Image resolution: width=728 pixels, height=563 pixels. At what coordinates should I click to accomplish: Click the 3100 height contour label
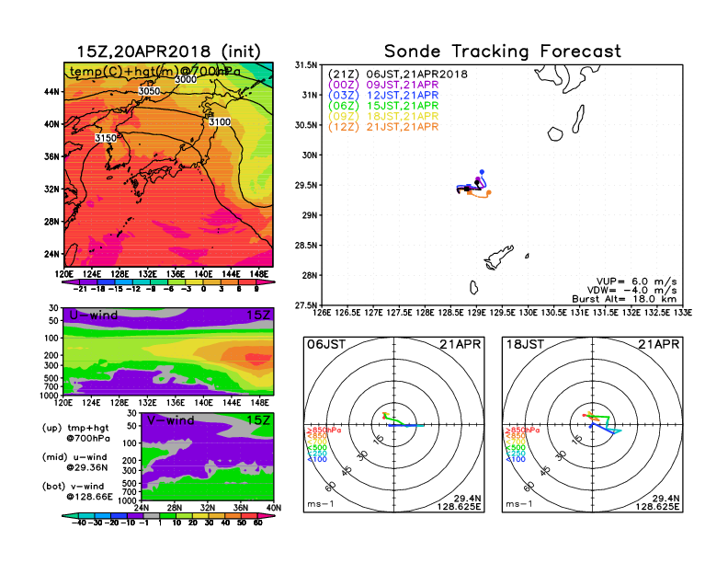tap(220, 121)
